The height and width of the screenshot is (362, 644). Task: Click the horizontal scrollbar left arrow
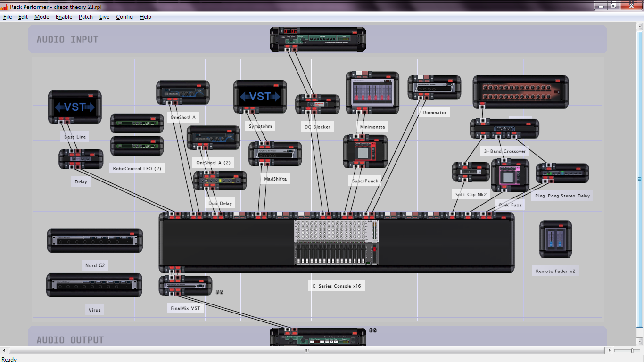(5, 350)
